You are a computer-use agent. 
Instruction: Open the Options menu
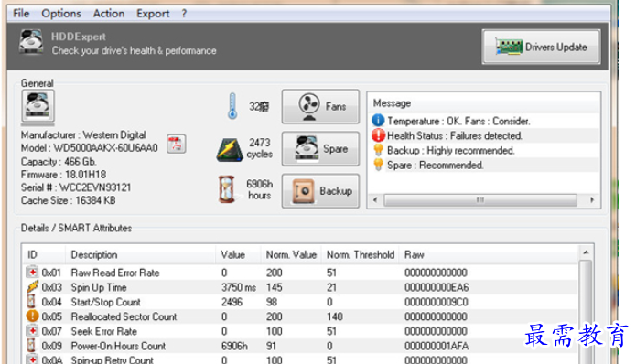(61, 14)
